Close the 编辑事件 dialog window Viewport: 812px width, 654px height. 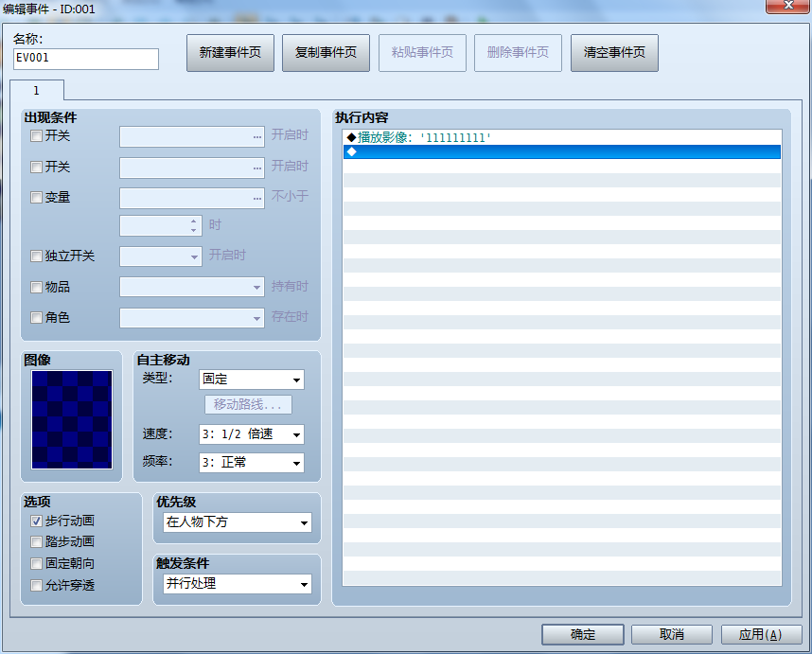[x=787, y=6]
